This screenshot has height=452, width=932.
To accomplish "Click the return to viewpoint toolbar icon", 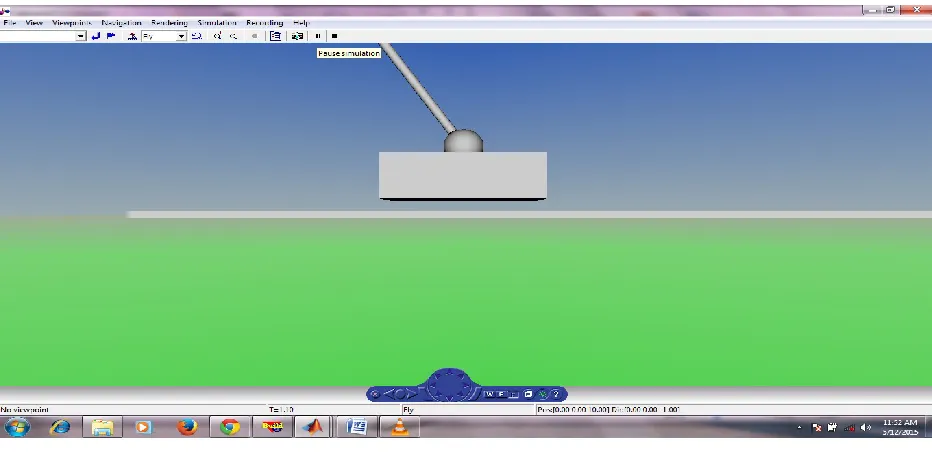I will click(96, 36).
